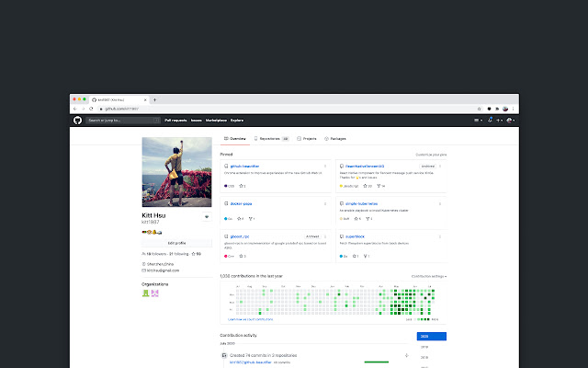Viewport: 588px width, 368px height.
Task: Click the drag handle on superblock card
Action: 440,236
